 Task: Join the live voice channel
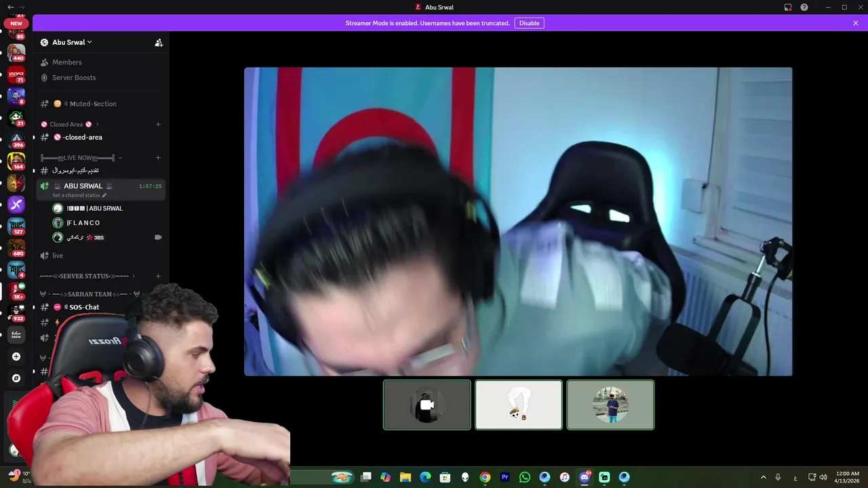58,256
